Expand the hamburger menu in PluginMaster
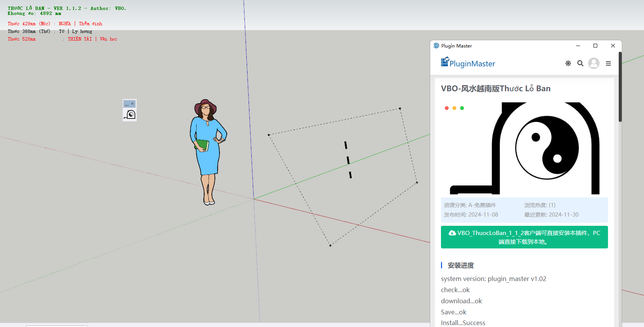 (x=608, y=63)
